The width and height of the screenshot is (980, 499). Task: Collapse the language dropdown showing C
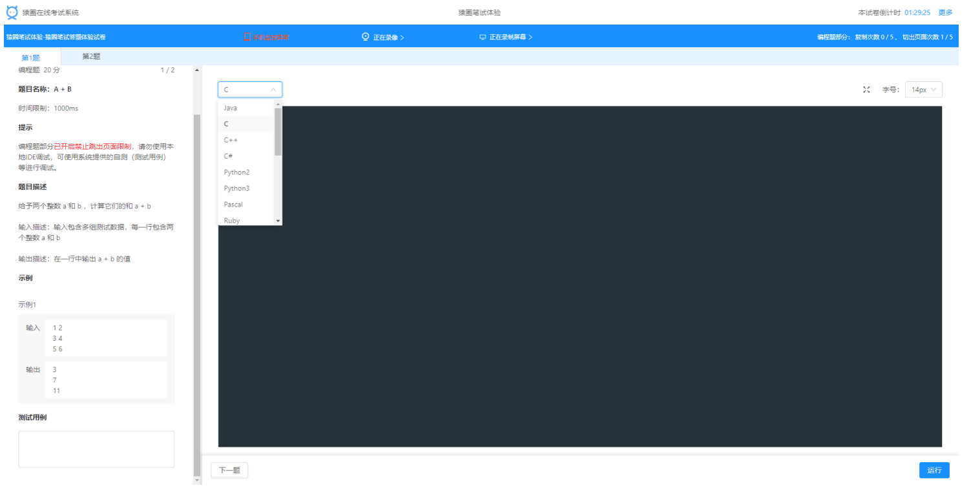250,90
